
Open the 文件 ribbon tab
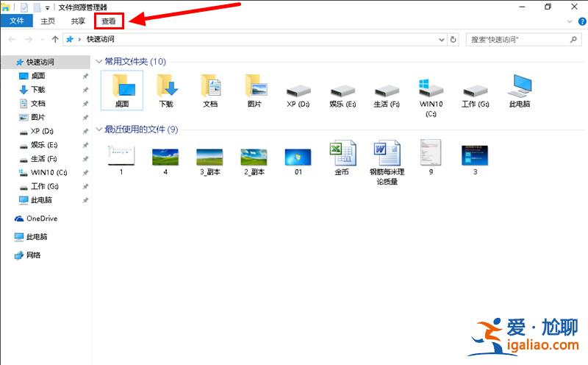point(16,21)
